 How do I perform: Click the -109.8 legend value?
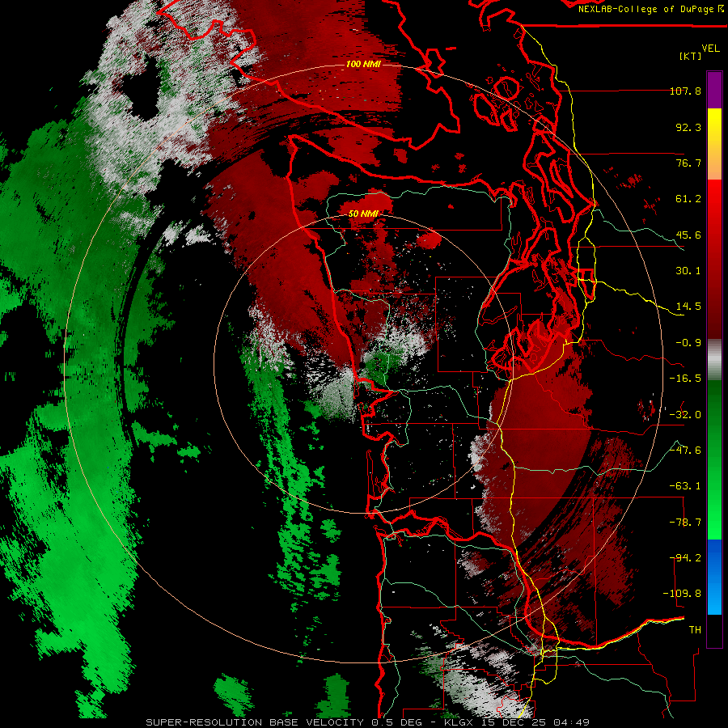pyautogui.click(x=682, y=594)
